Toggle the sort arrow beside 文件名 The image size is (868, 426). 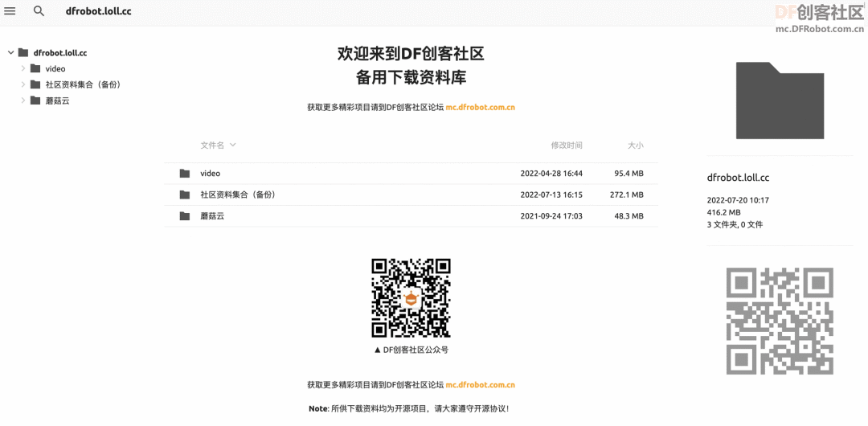tap(232, 145)
